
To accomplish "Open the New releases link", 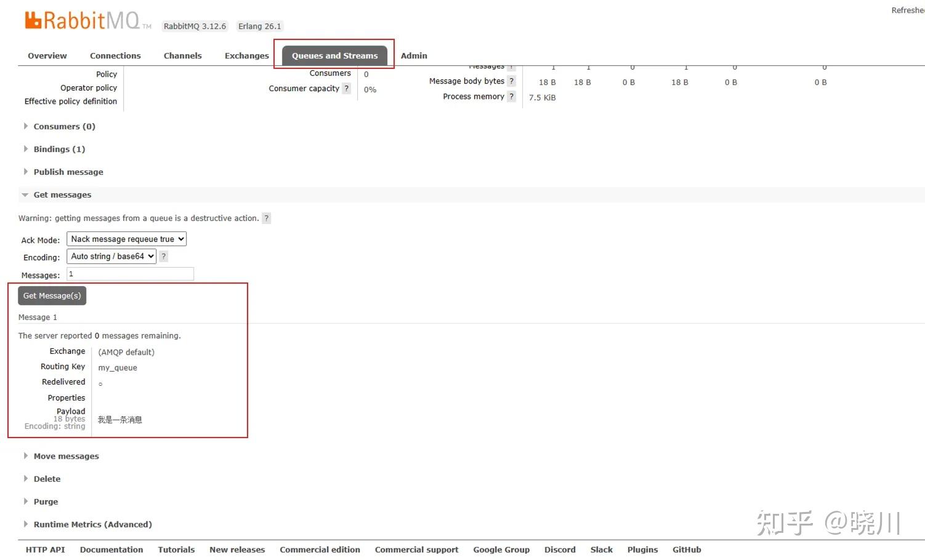I will (x=237, y=550).
